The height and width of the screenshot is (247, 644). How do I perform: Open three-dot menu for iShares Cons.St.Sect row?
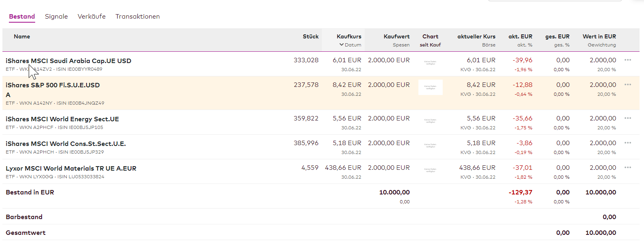[x=627, y=143]
